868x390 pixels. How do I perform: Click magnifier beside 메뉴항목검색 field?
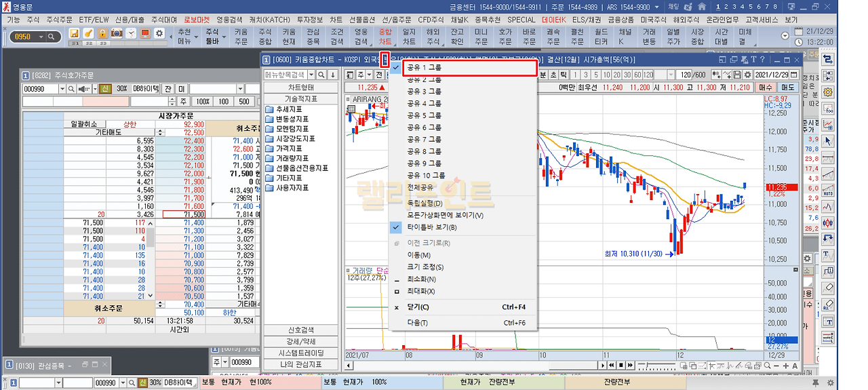(322, 75)
